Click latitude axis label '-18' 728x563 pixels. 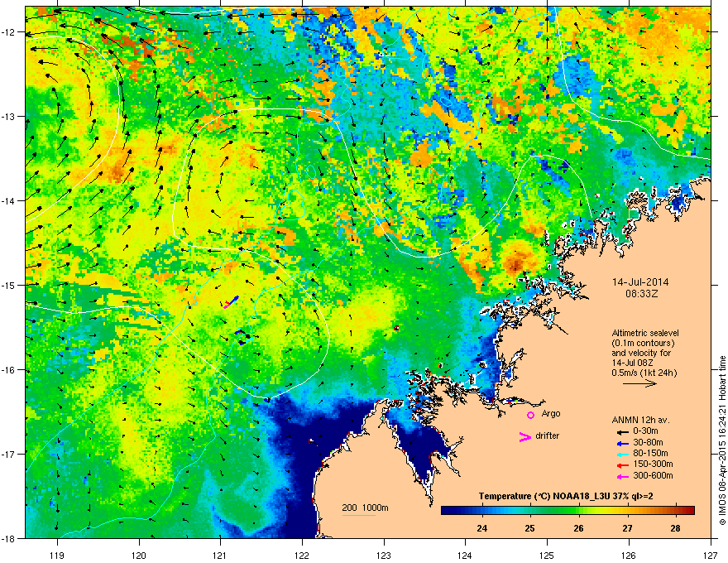[9, 538]
